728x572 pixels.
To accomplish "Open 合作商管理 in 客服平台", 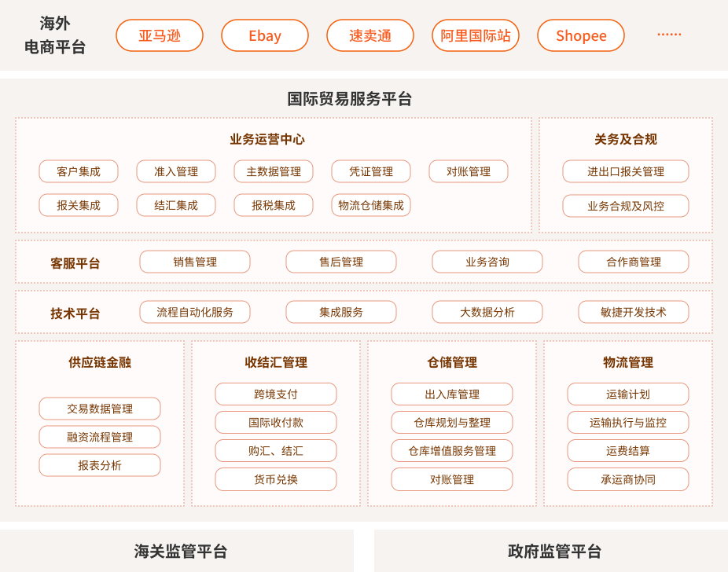I will (x=634, y=262).
